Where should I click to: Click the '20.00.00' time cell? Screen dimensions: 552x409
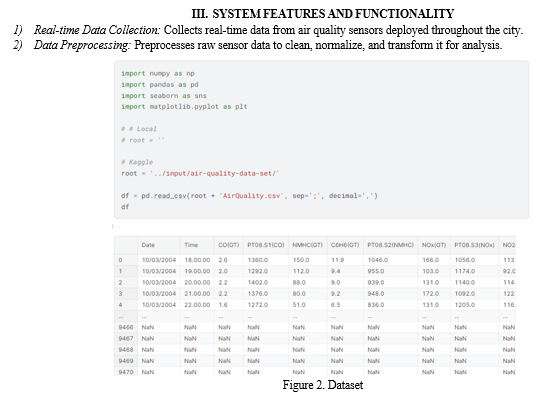[197, 283]
